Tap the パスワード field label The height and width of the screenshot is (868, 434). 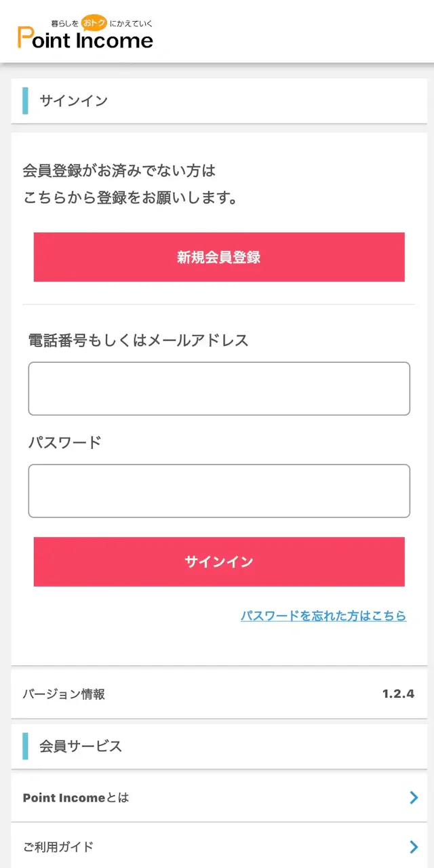pyautogui.click(x=64, y=443)
